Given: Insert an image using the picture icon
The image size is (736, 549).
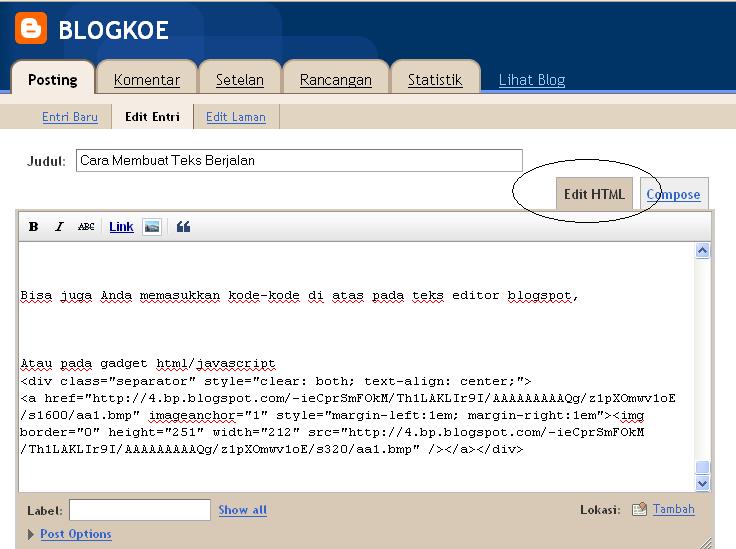Looking at the screenshot, I should (x=152, y=227).
